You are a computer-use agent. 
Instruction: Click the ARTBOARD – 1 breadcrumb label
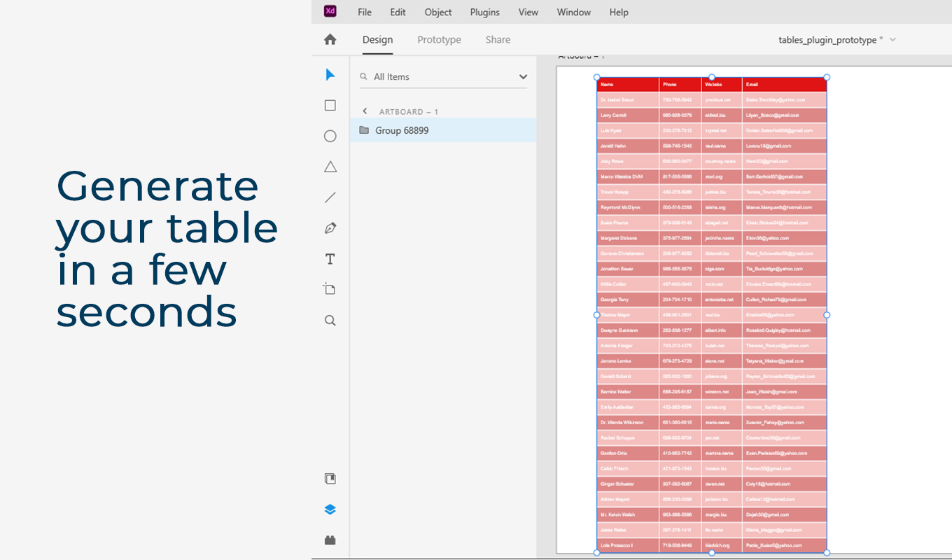point(409,112)
